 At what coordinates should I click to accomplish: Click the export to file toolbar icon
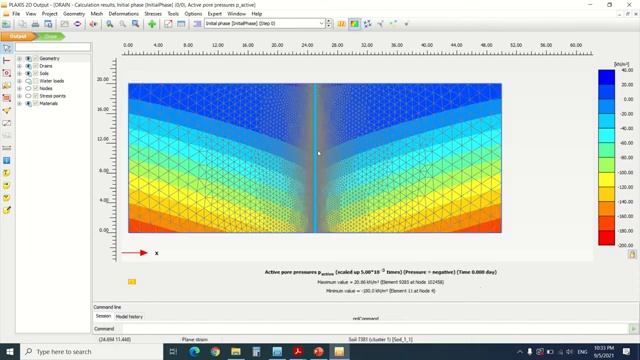click(x=48, y=24)
